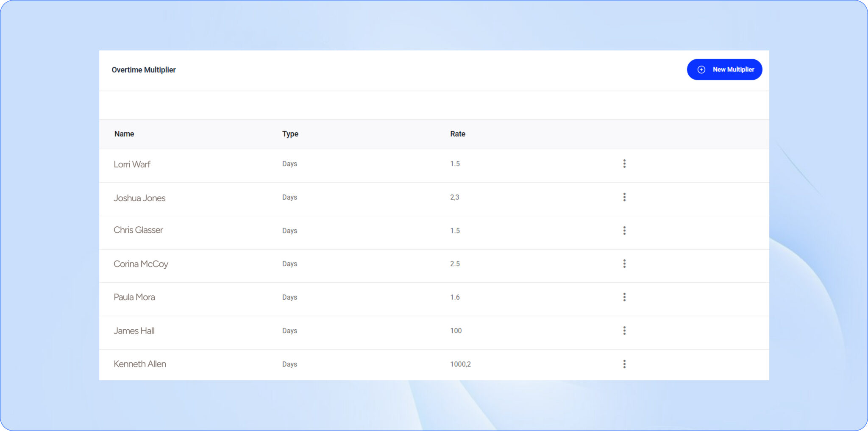The height and width of the screenshot is (431, 868).
Task: Select the Chris Glasser name cell
Action: tap(138, 230)
